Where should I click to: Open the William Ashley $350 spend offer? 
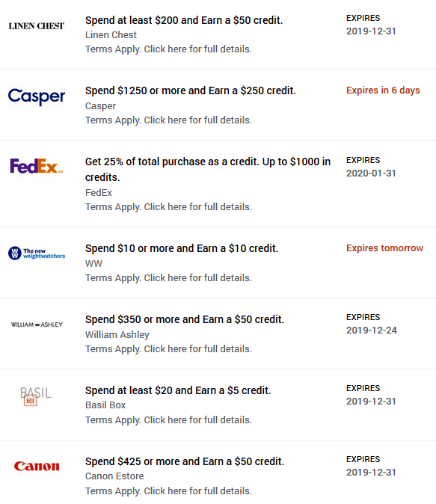[185, 319]
